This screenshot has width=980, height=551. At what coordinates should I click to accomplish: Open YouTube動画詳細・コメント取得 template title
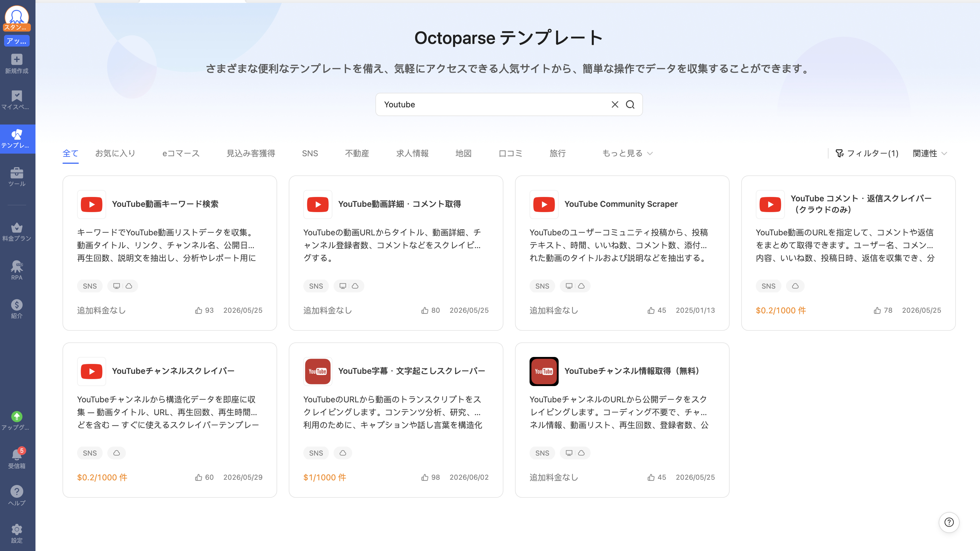point(400,204)
